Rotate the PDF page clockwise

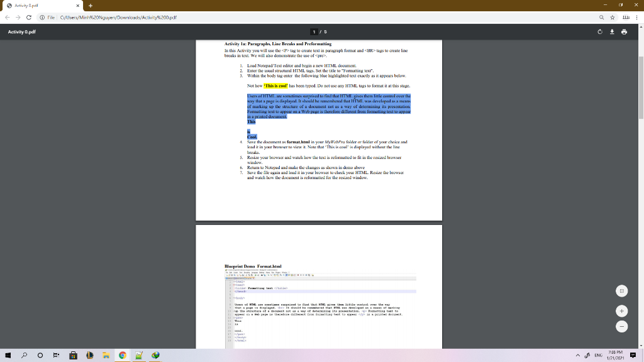pyautogui.click(x=599, y=31)
